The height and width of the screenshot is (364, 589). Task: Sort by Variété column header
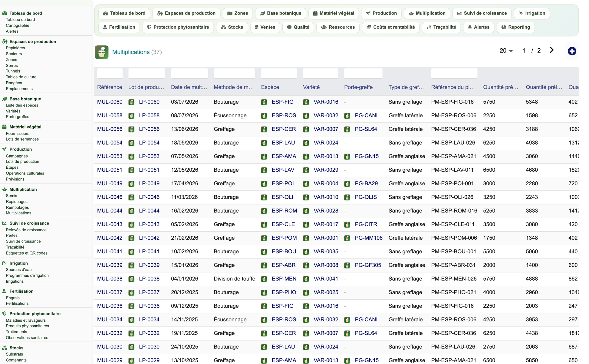(311, 87)
